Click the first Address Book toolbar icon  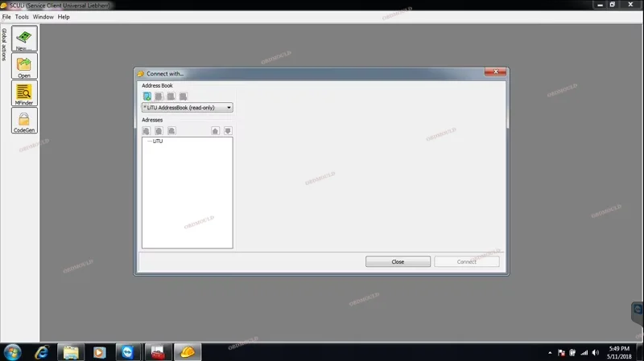(x=147, y=96)
